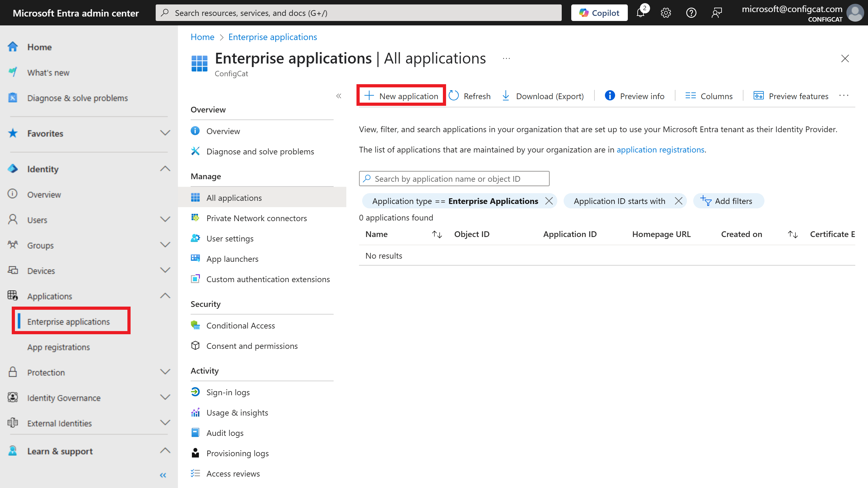868x488 pixels.
Task: Open the more options ellipsis menu
Action: click(x=844, y=95)
